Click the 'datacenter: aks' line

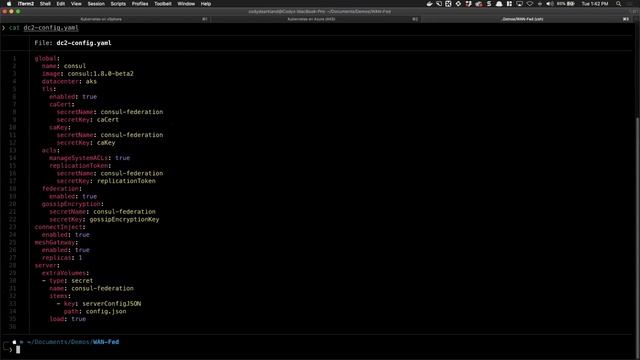pyautogui.click(x=69, y=82)
